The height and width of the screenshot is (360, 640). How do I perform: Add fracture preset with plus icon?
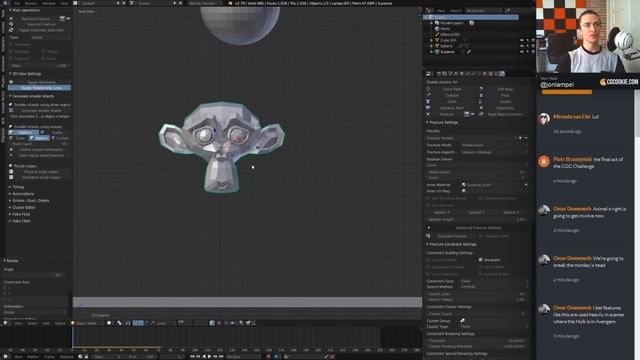pos(520,138)
